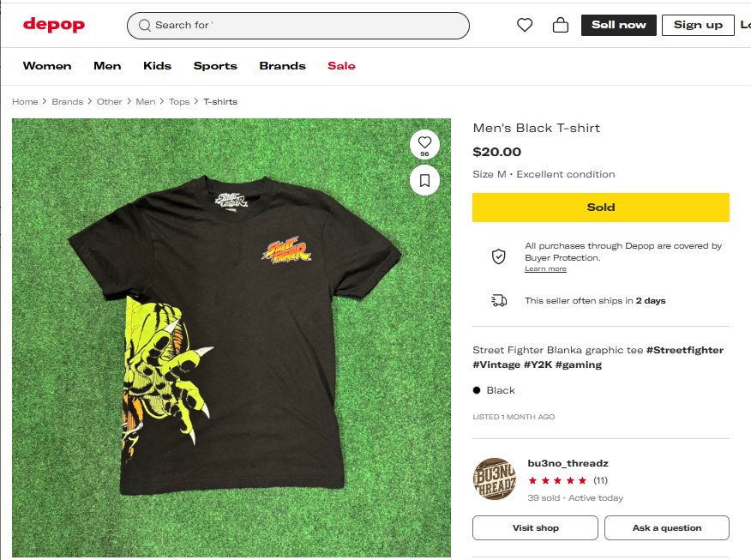Open the Women category menu
751x560 pixels.
47,66
